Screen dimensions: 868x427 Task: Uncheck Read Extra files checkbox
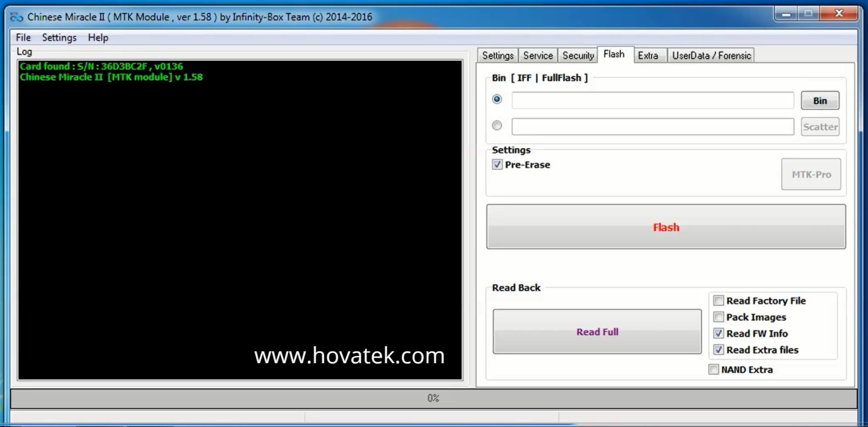pos(719,350)
